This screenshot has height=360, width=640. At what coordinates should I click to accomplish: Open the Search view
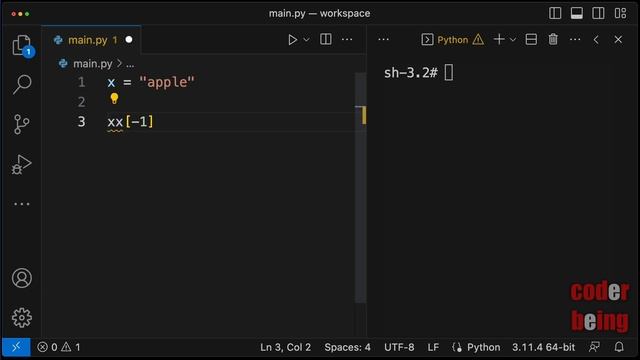pyautogui.click(x=22, y=84)
